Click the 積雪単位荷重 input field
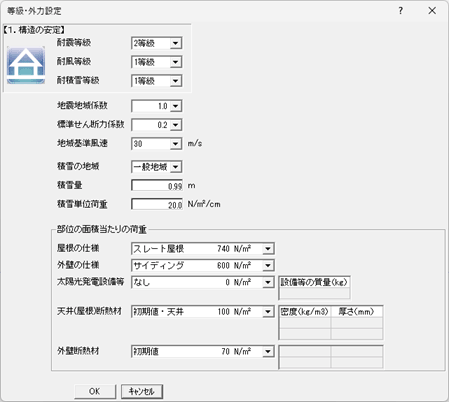 [157, 204]
